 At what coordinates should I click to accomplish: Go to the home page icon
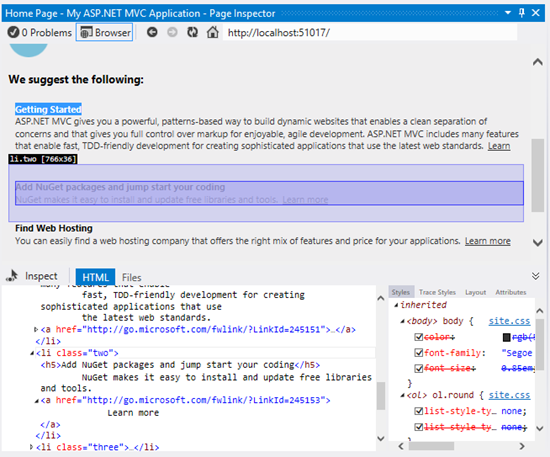[x=213, y=32]
